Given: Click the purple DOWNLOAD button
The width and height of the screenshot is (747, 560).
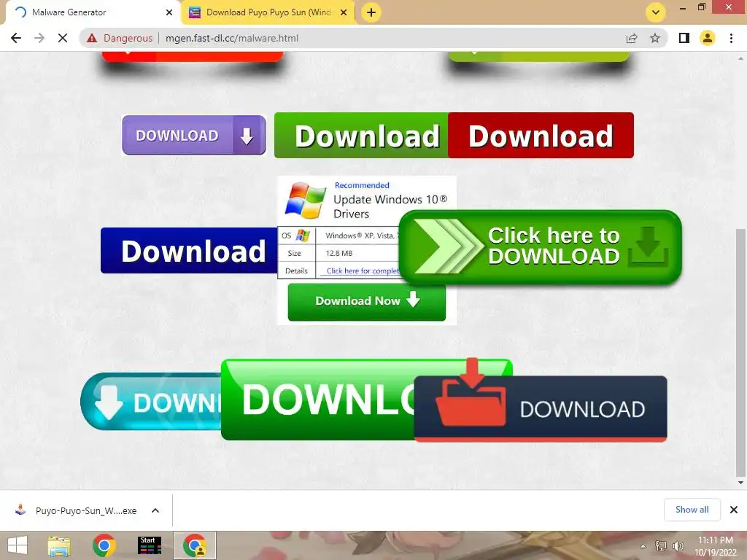Looking at the screenshot, I should point(194,135).
